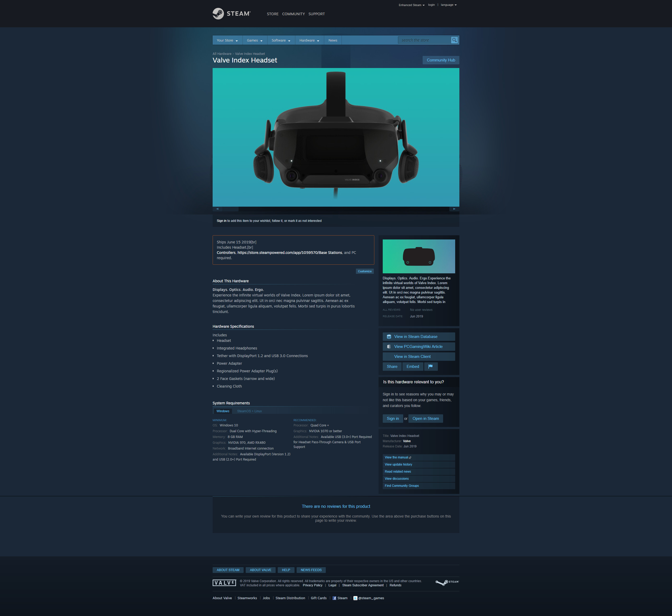
Task: Click the STEAM logo at bottom right footer
Action: coord(447,583)
